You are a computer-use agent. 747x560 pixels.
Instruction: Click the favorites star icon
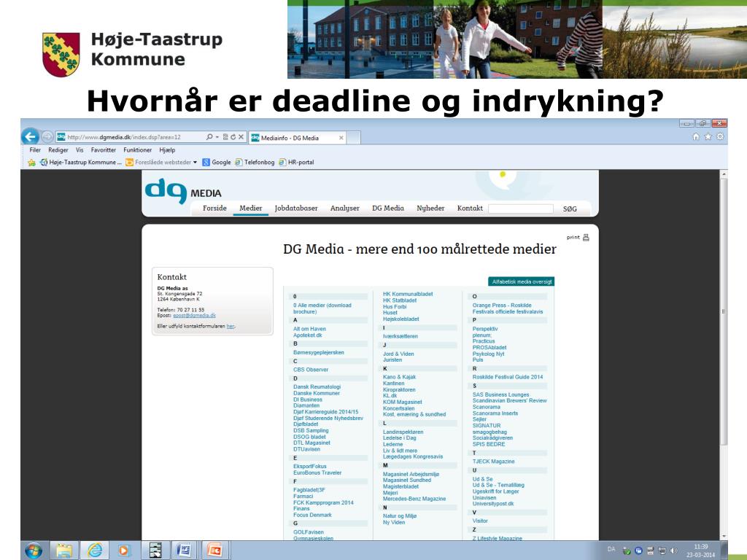[708, 136]
